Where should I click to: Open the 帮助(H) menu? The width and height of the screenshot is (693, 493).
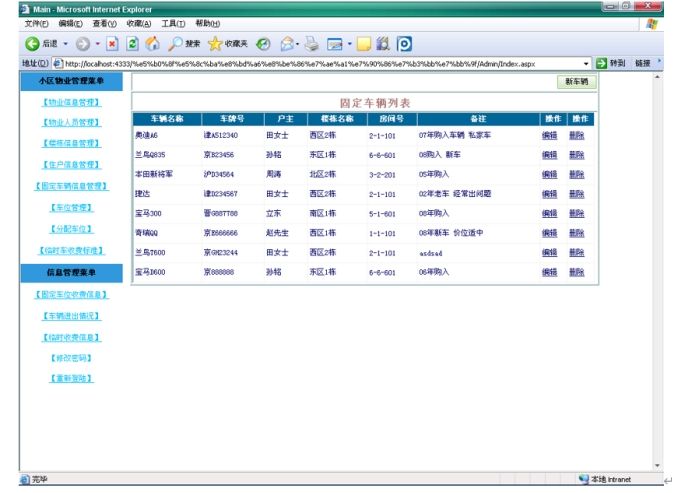pos(207,23)
